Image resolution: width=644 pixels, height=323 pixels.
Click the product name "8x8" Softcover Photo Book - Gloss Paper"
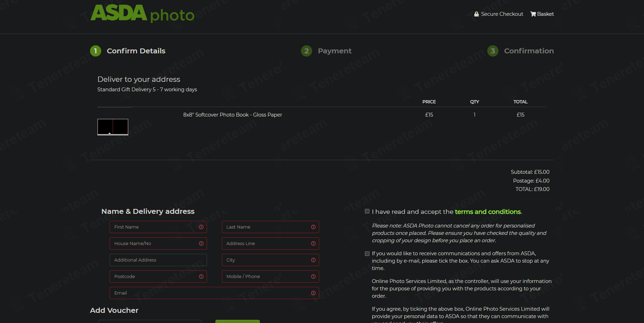click(x=232, y=115)
